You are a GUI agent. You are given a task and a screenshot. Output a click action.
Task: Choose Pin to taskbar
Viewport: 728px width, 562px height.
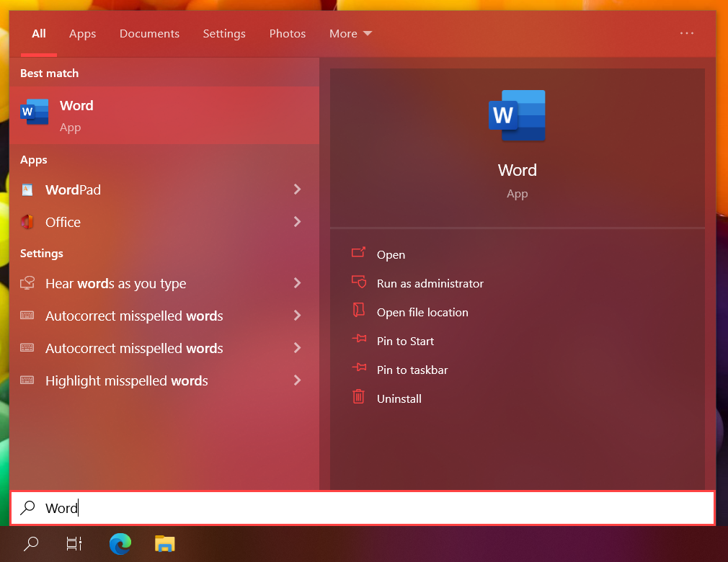(412, 370)
